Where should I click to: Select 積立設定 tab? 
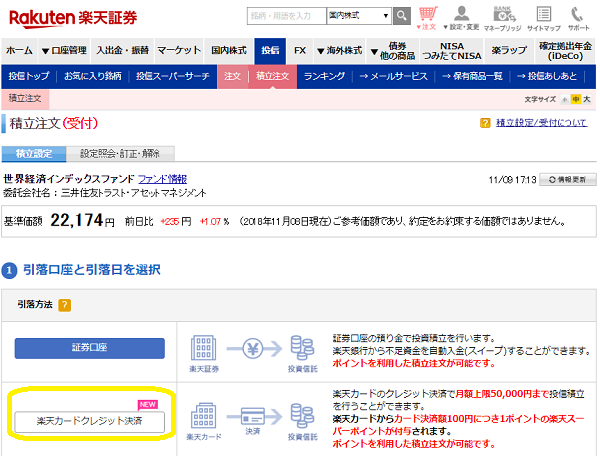34,154
